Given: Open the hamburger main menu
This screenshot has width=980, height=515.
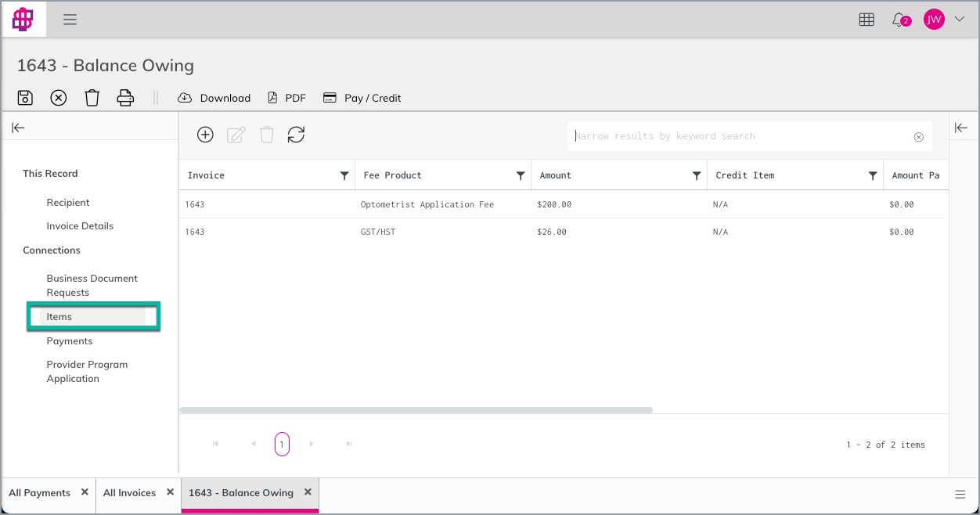Looking at the screenshot, I should (70, 20).
